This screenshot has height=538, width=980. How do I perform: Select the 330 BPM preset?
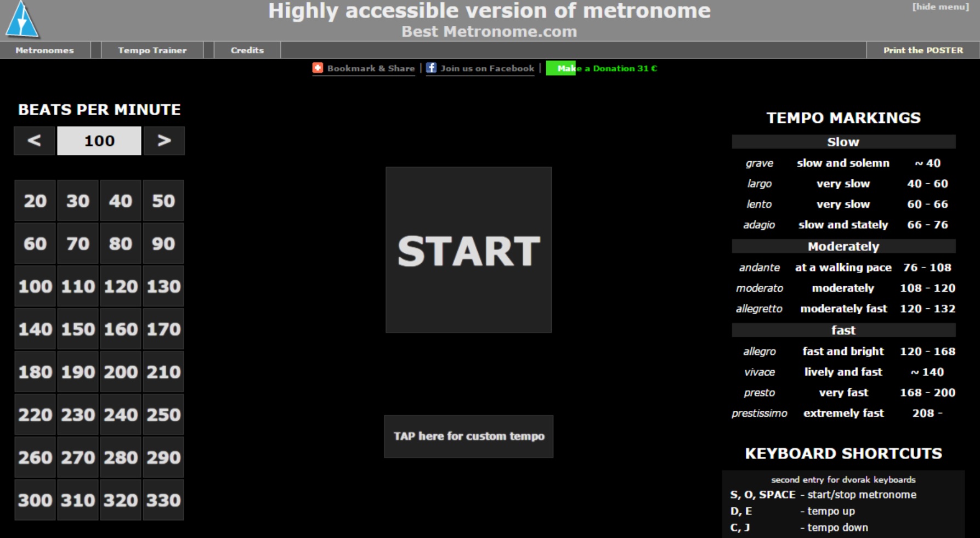[163, 500]
